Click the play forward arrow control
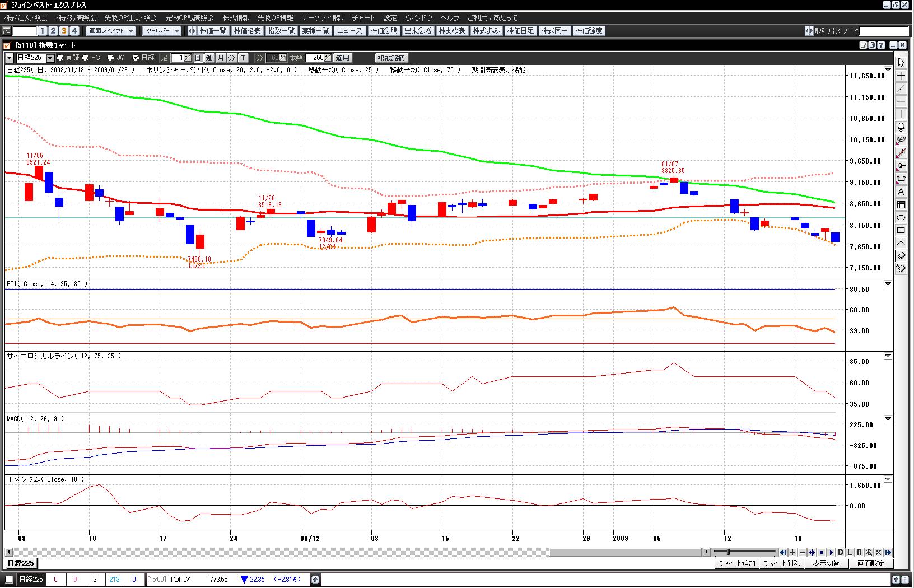 point(831,552)
